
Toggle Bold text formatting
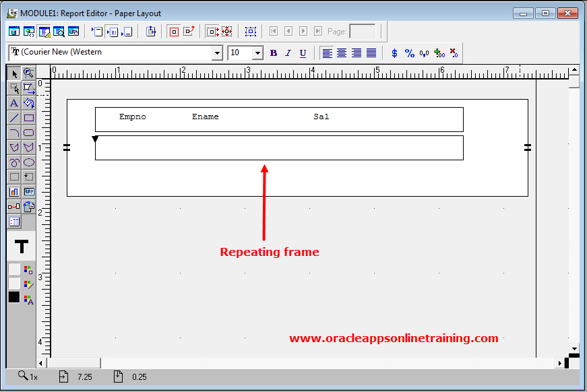pos(274,53)
